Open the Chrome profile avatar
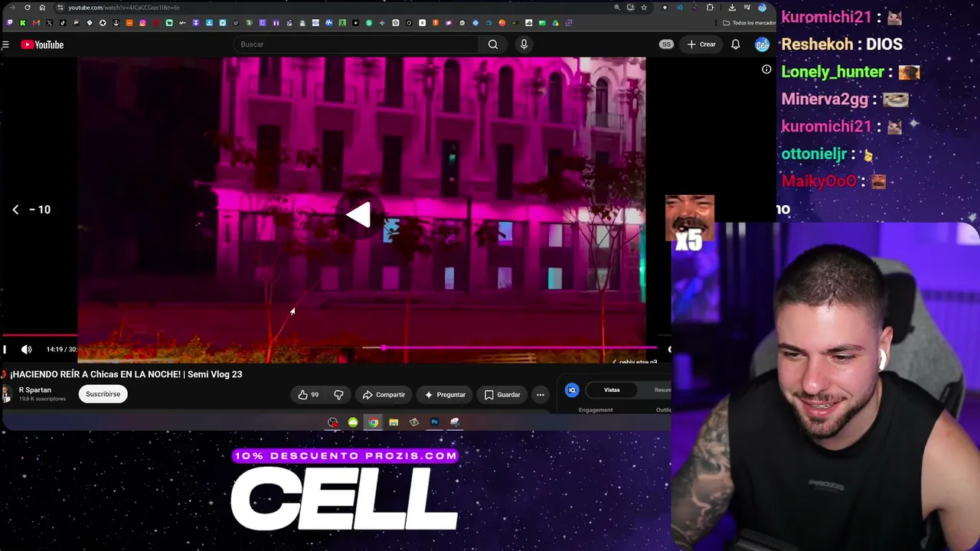This screenshot has height=551, width=980. tap(762, 8)
